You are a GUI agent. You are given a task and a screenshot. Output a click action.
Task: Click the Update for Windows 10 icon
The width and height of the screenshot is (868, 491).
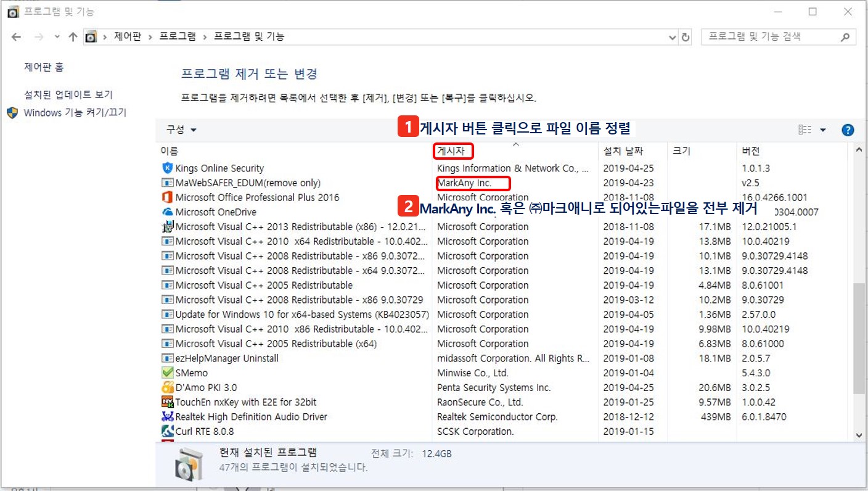(168, 315)
